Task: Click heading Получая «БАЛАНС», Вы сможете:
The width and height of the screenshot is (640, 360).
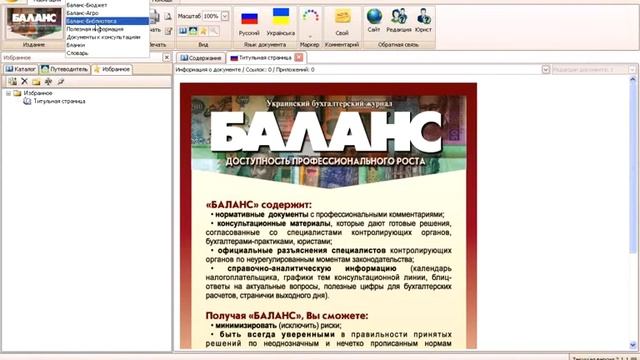Action: (x=287, y=316)
